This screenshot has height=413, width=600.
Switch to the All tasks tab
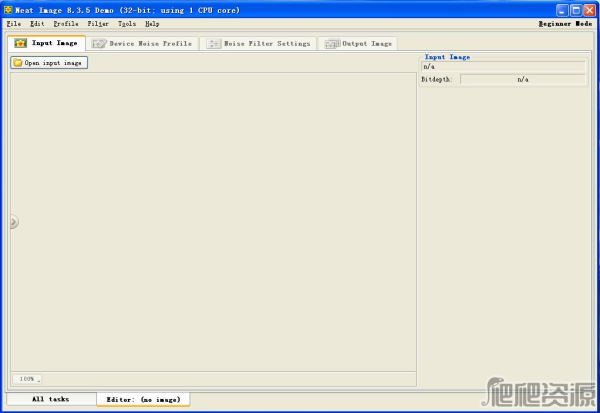click(51, 399)
